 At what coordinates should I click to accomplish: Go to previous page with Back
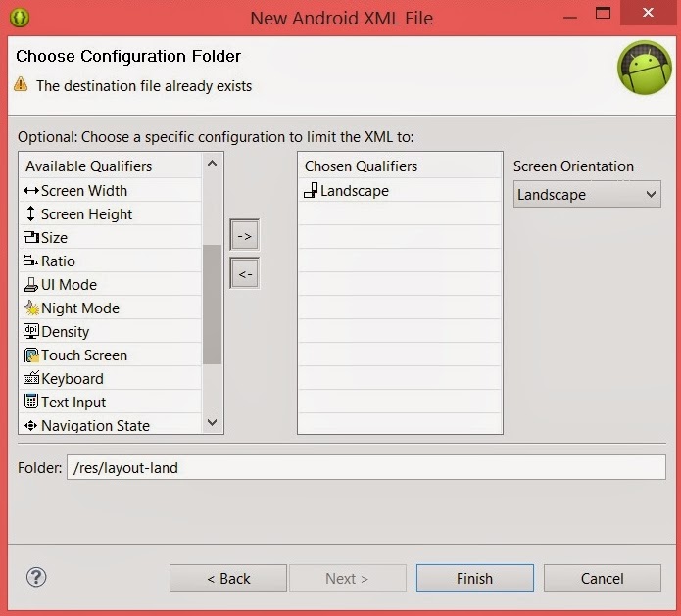(x=228, y=578)
